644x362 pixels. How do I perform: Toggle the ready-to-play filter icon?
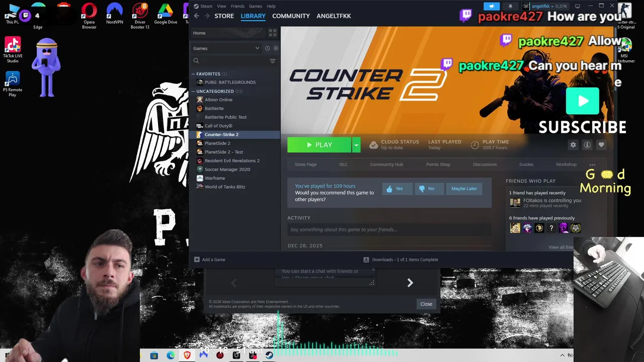276,48
